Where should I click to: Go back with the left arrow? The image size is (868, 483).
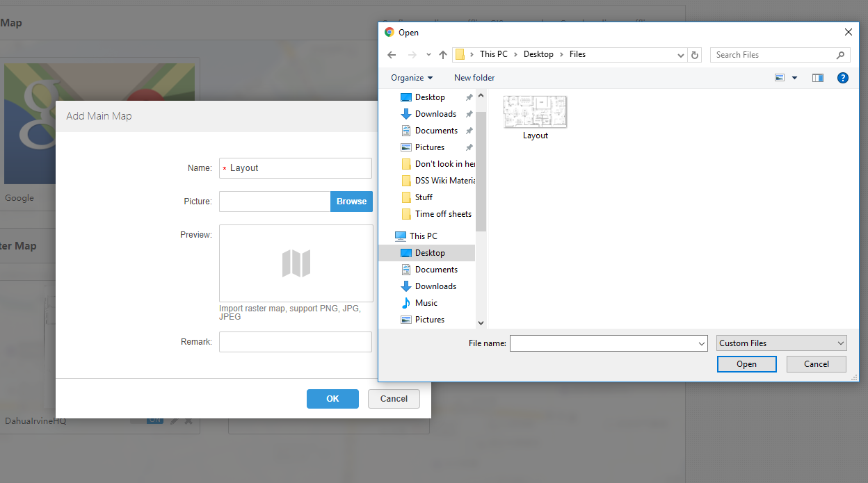[392, 55]
